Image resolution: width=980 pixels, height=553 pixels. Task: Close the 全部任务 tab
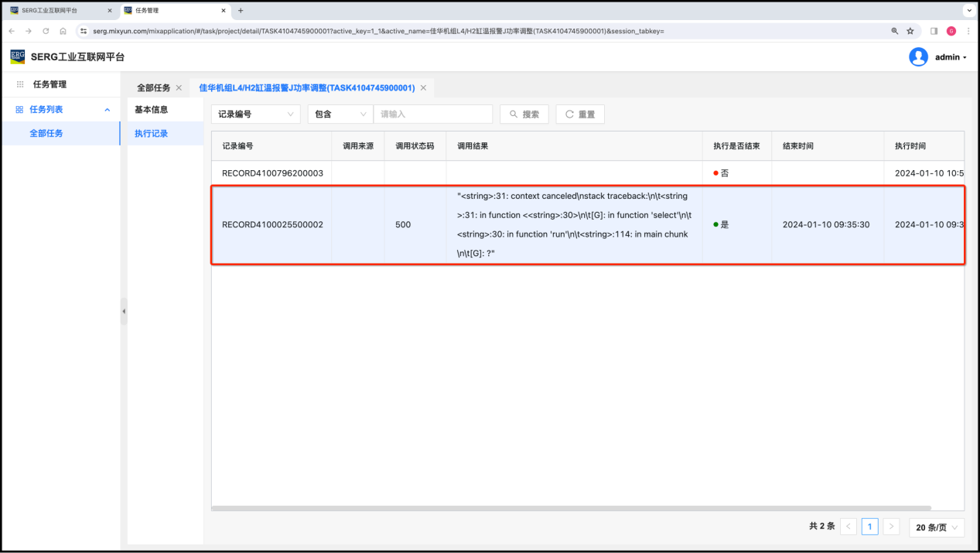pyautogui.click(x=179, y=88)
